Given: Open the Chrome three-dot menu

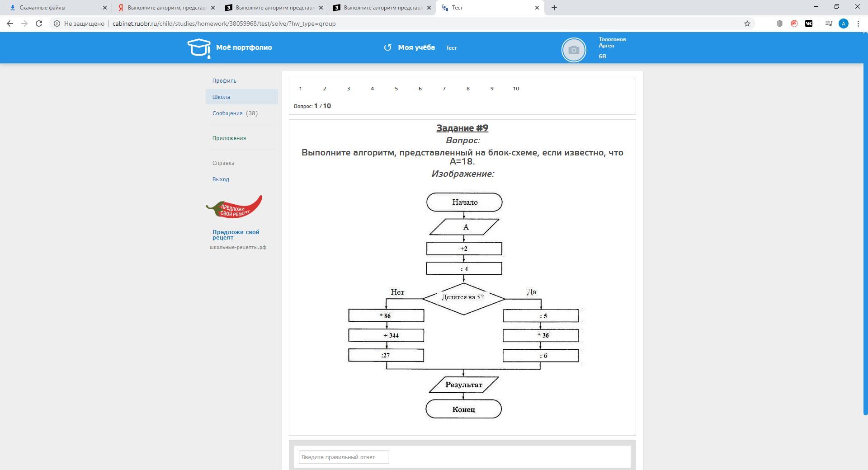Looking at the screenshot, I should (858, 23).
